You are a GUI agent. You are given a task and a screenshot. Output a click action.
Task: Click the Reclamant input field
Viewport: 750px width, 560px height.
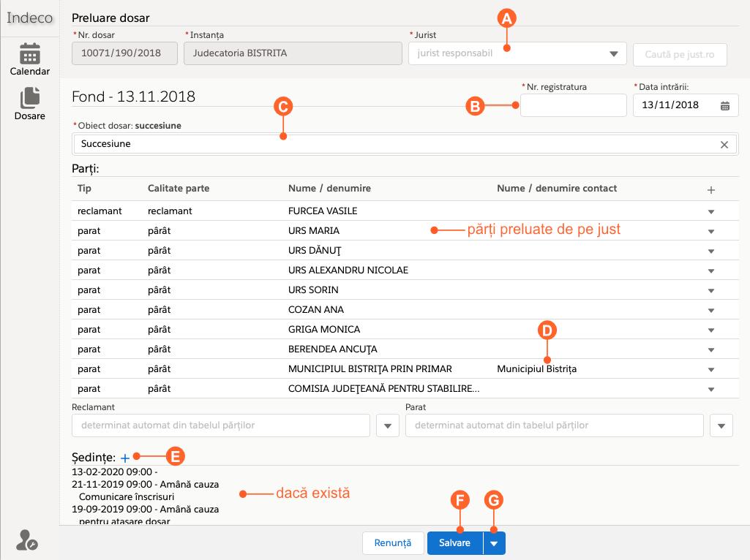pos(221,425)
